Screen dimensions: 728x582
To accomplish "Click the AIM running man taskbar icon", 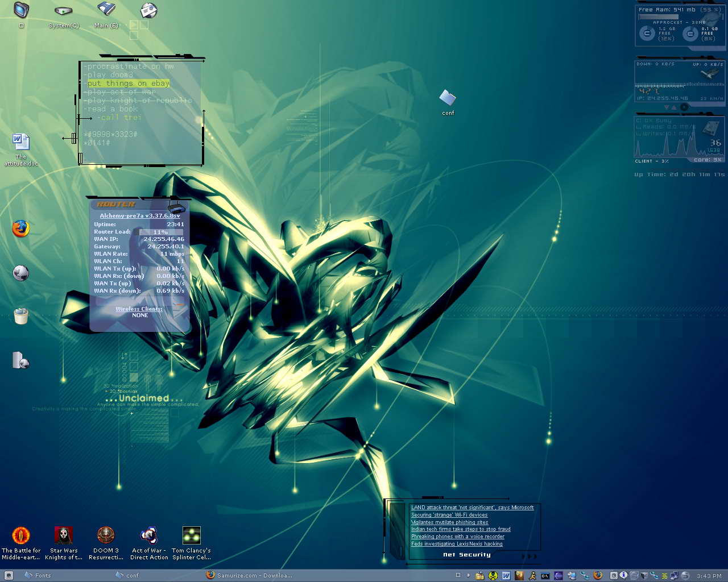I will coord(532,576).
